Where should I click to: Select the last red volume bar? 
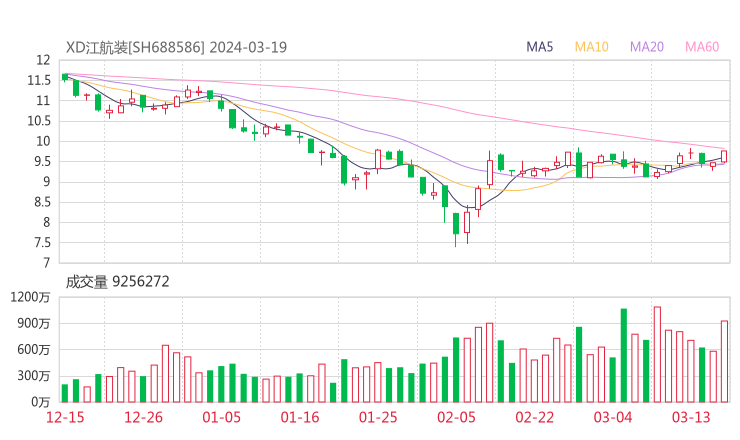(724, 362)
